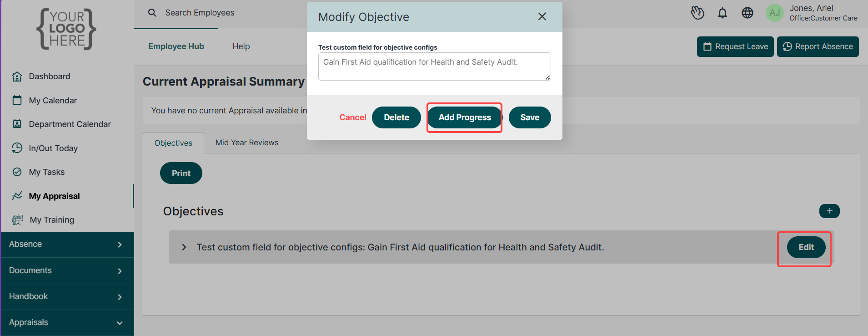The width and height of the screenshot is (868, 336).
Task: Expand the Absence sidebar section
Action: [x=67, y=244]
